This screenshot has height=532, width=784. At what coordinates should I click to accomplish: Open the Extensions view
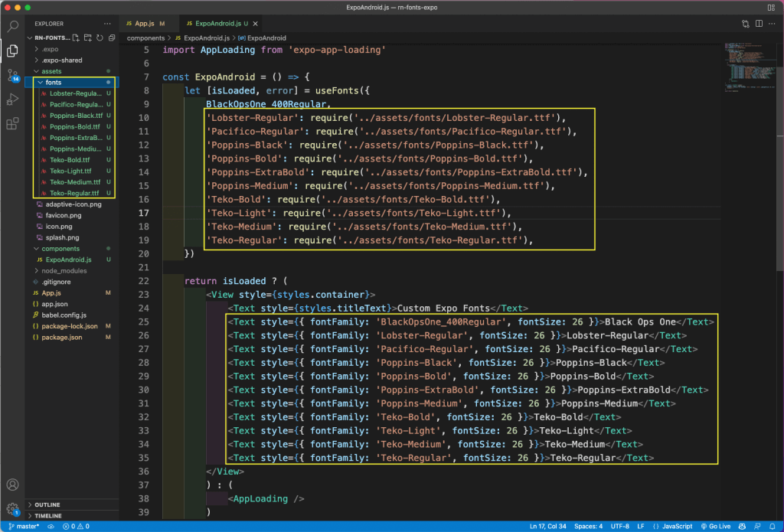(x=12, y=123)
